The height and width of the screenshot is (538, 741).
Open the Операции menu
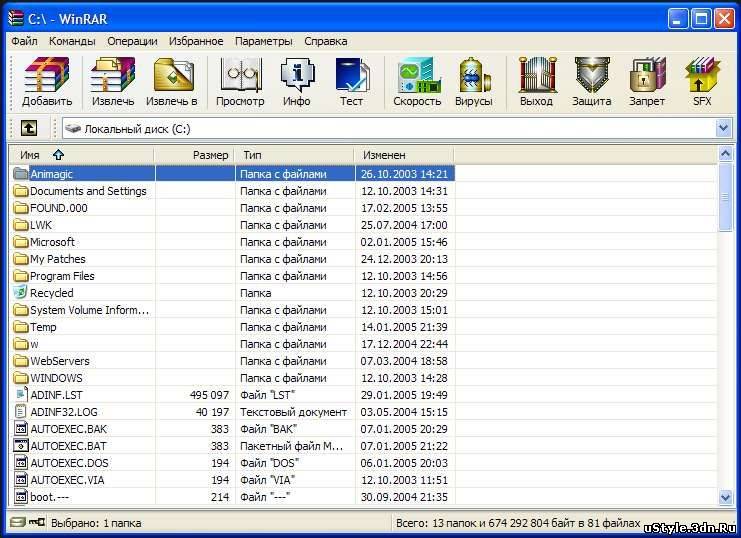click(132, 41)
